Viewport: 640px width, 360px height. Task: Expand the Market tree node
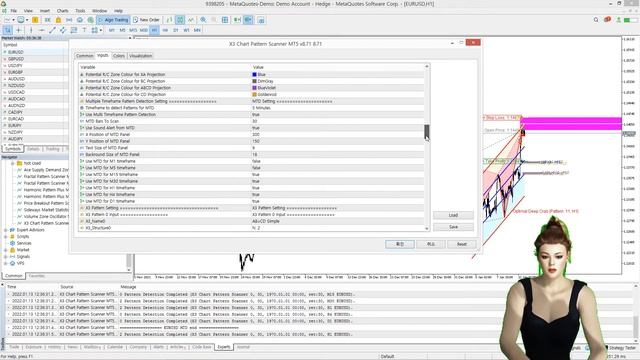(x=6, y=250)
